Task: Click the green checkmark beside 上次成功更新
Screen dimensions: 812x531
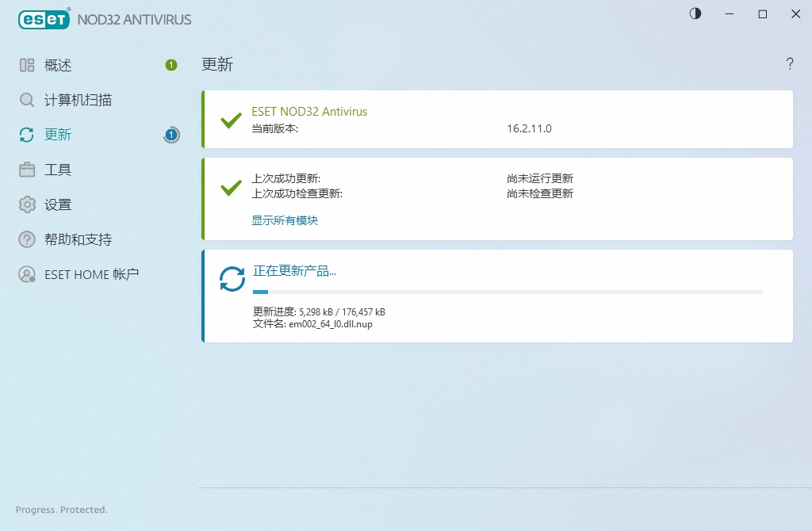Action: (231, 187)
